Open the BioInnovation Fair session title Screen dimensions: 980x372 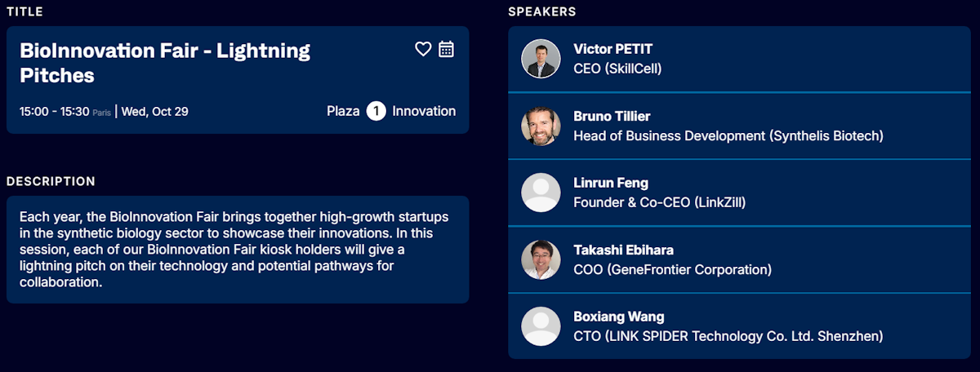click(x=164, y=63)
